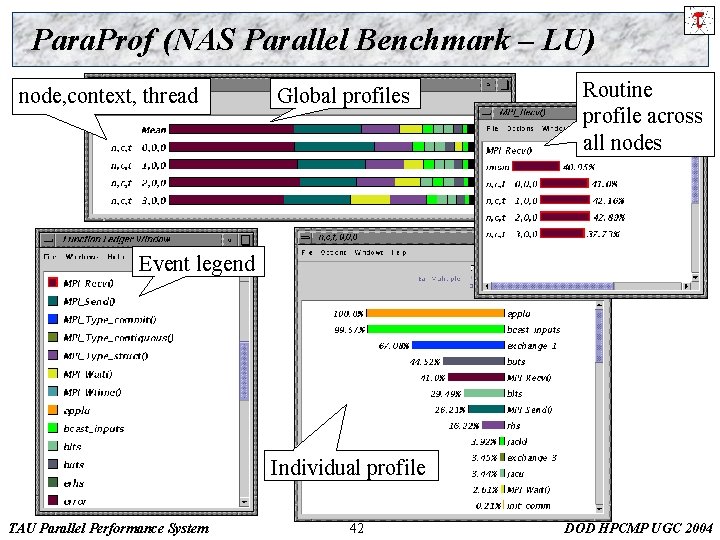Click the init_comm label in individual profile
Viewport: 720px width, 540px height.
click(529, 506)
